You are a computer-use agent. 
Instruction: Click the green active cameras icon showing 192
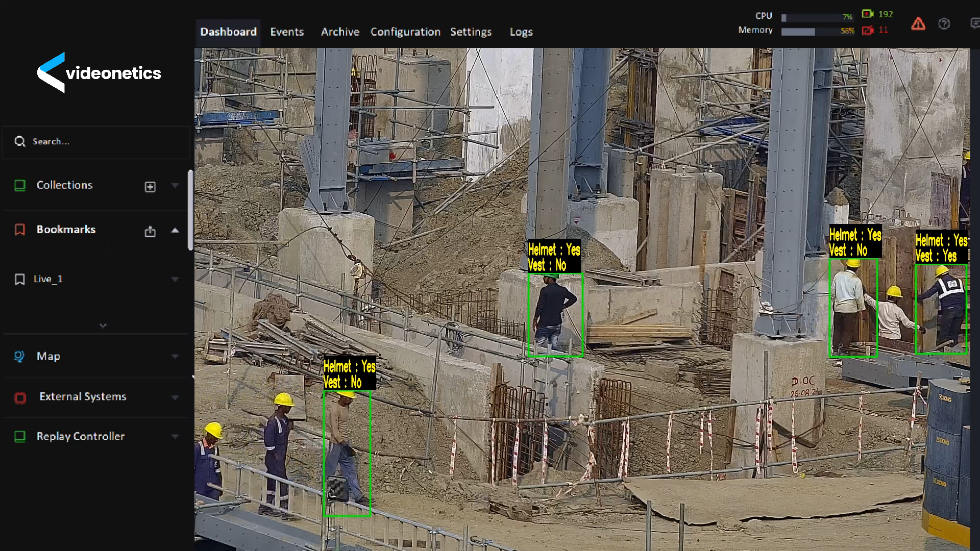pos(868,14)
